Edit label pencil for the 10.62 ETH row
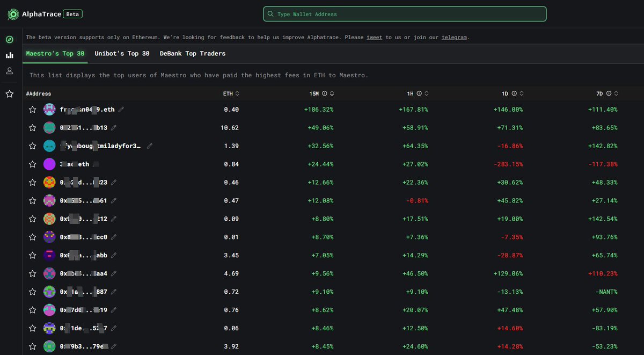 pos(114,128)
